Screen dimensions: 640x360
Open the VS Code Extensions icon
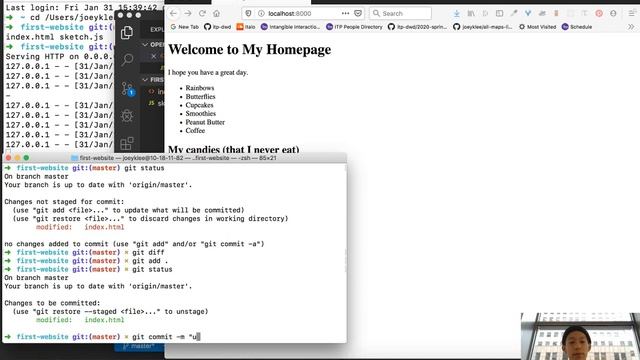point(127,143)
